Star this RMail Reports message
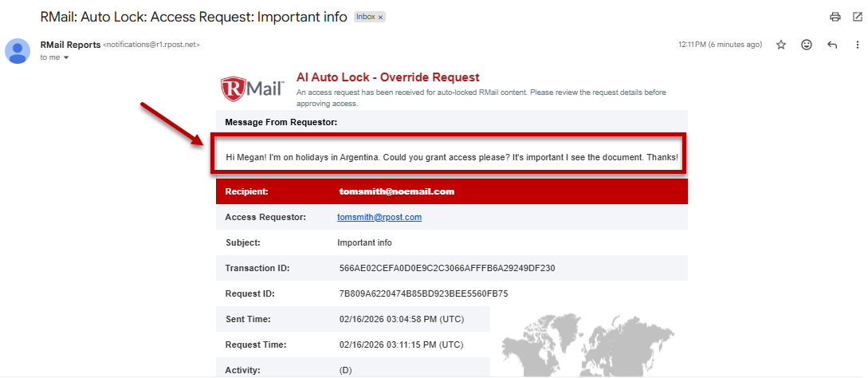The height and width of the screenshot is (378, 868). [781, 45]
